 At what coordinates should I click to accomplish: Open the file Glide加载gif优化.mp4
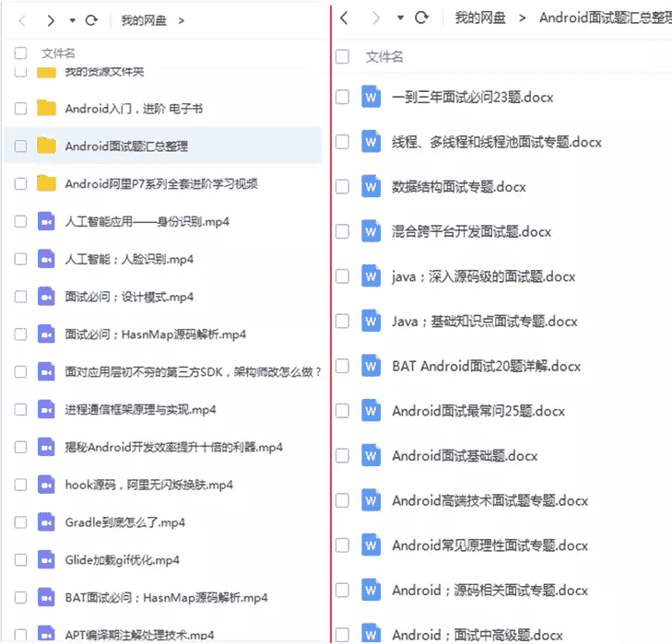(123, 559)
